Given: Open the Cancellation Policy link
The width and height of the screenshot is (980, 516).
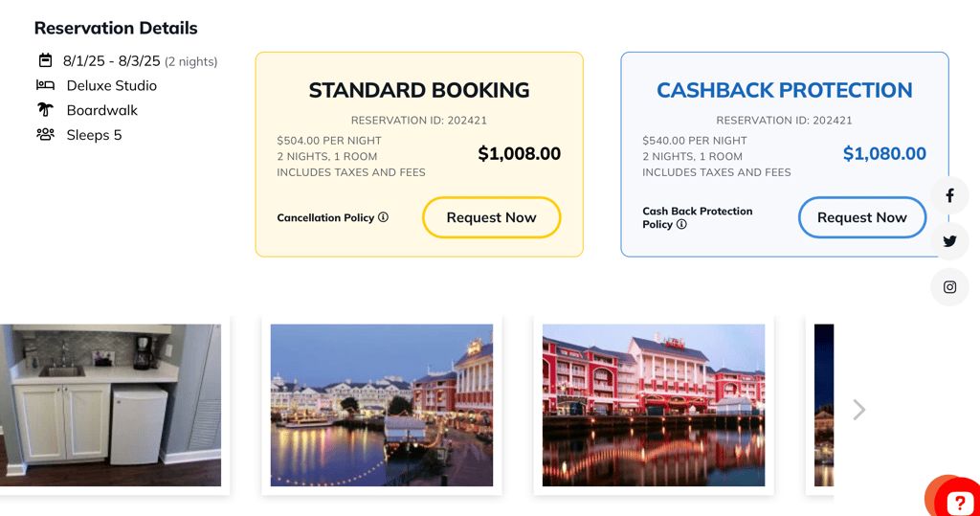Looking at the screenshot, I should point(325,218).
